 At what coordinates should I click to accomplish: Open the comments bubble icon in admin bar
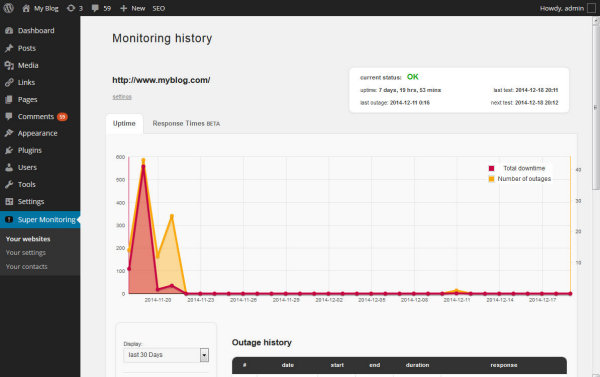(x=95, y=8)
